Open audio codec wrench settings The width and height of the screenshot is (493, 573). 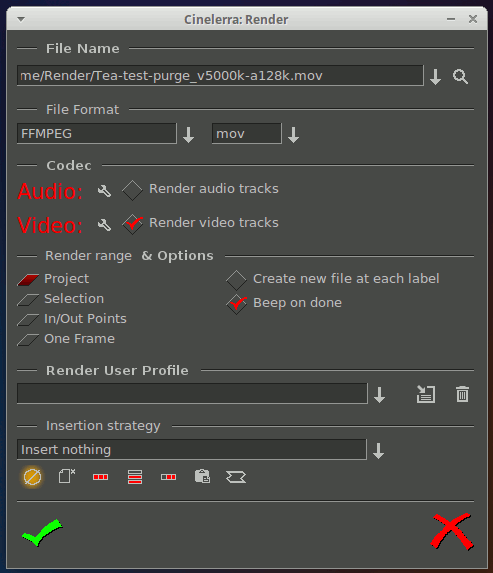[x=104, y=191]
